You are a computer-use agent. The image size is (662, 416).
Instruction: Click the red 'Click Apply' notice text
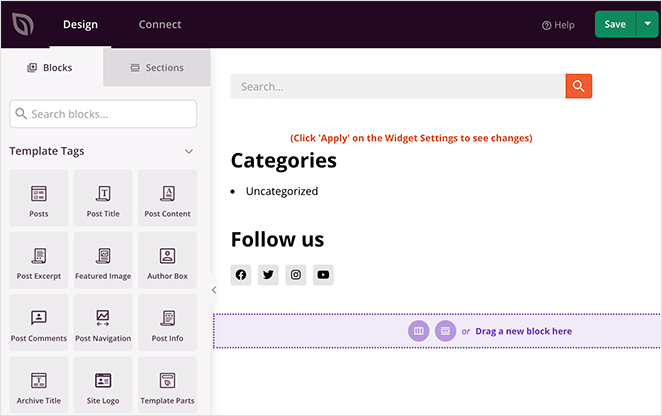pos(411,138)
